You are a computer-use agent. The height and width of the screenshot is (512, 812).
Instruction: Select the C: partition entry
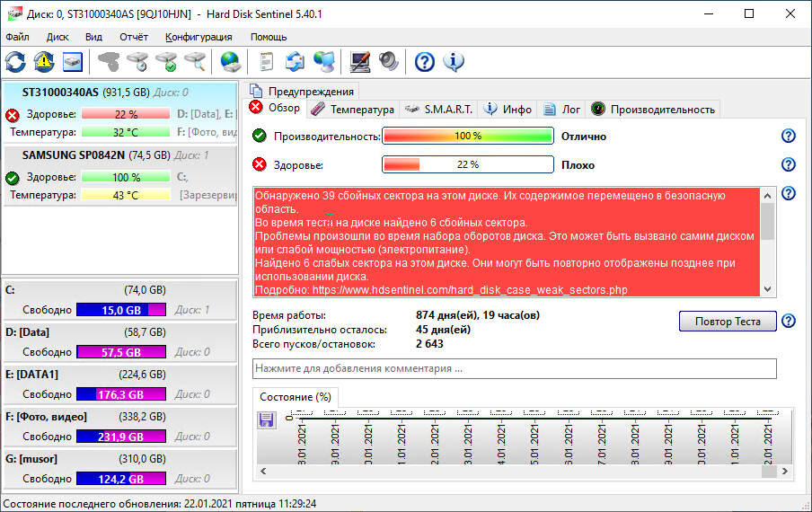(120, 300)
